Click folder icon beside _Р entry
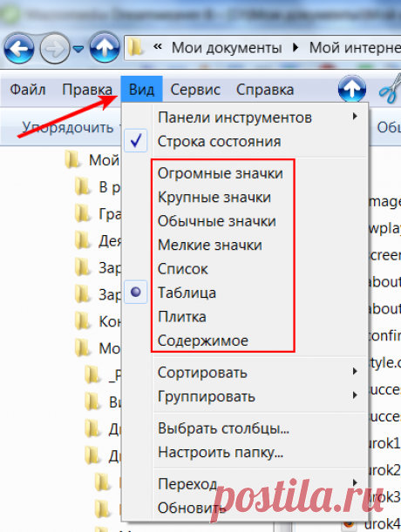Viewport: 401px width, 532px height. tap(92, 375)
